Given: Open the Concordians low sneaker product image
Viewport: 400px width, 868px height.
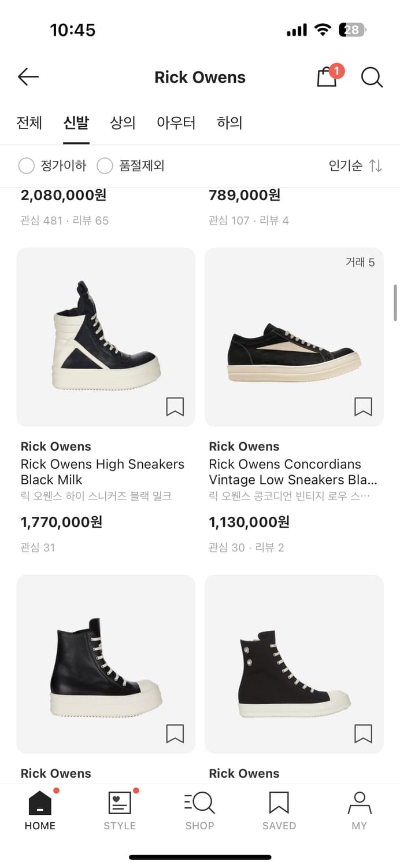Looking at the screenshot, I should (294, 337).
